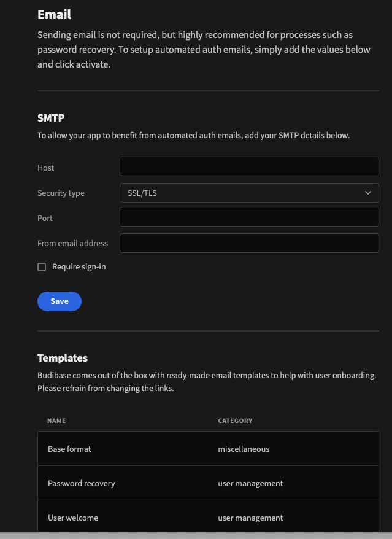Click the From email address field

tap(249, 242)
